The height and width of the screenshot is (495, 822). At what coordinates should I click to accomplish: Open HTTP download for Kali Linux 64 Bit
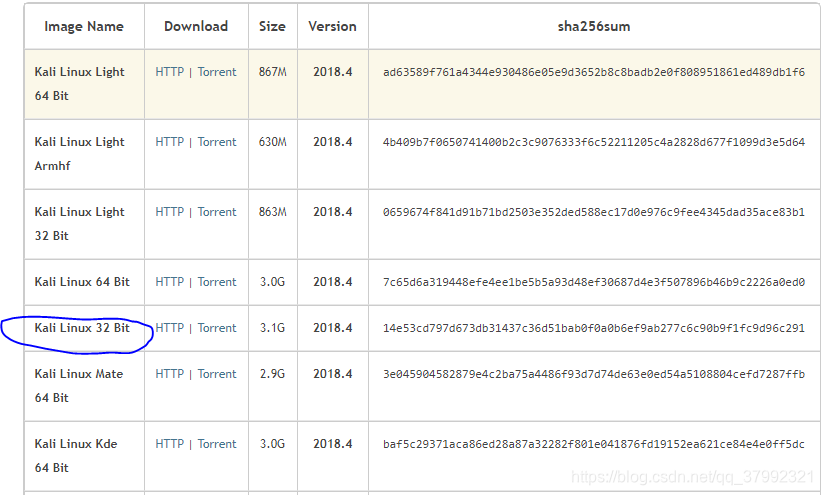click(169, 282)
